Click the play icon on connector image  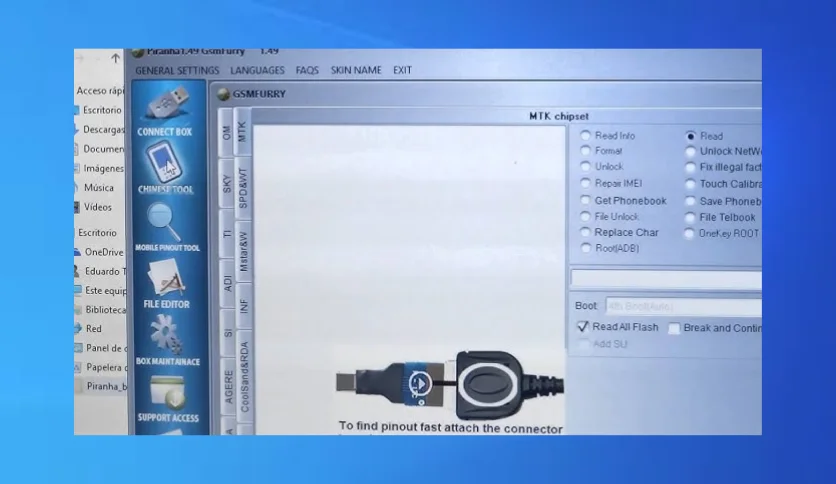420,383
